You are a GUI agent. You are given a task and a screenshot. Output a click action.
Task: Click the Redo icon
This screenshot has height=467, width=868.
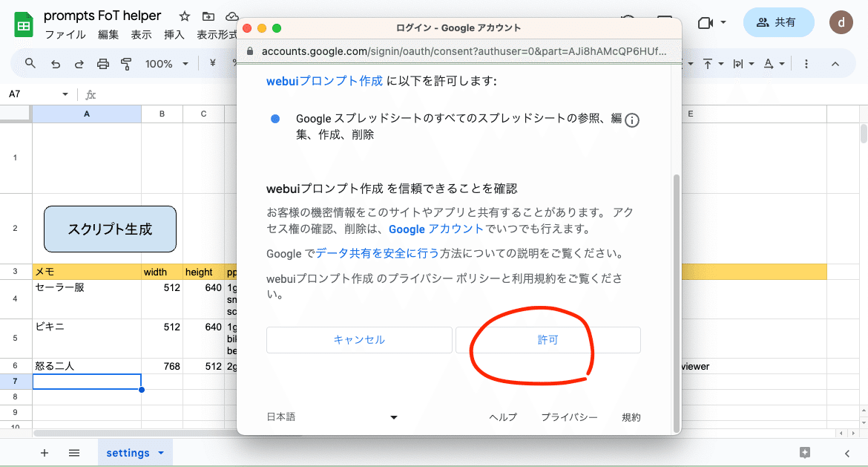(x=79, y=63)
